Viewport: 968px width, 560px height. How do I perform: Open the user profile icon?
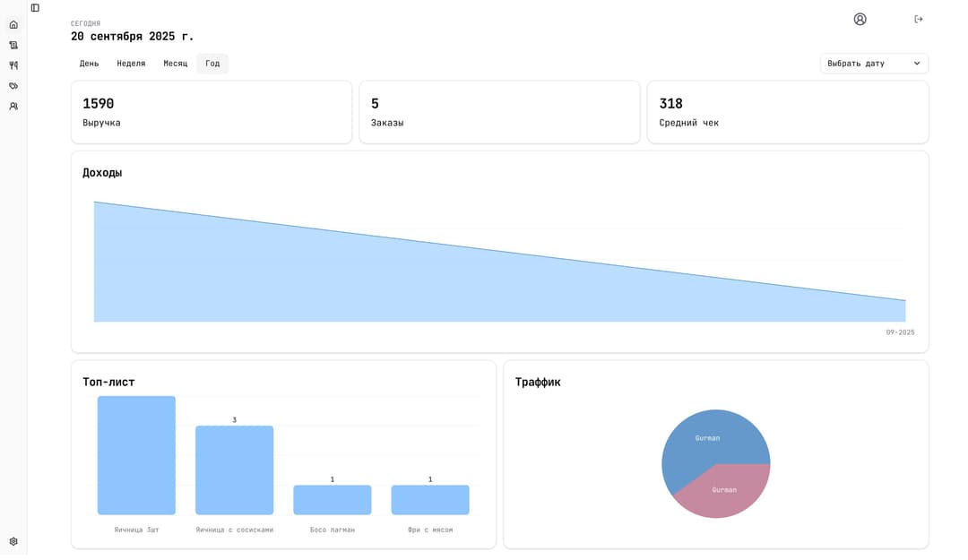coord(860,19)
